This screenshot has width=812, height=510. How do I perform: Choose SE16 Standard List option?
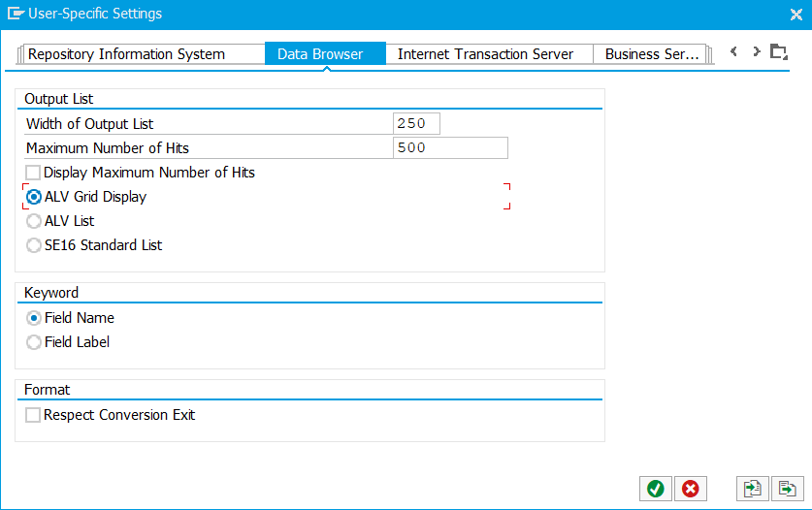click(x=34, y=245)
